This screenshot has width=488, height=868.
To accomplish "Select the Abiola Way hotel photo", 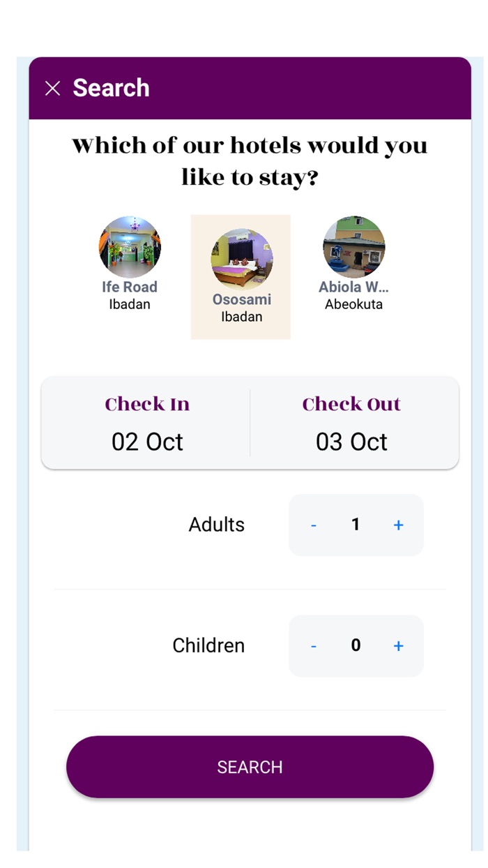I will click(x=353, y=247).
